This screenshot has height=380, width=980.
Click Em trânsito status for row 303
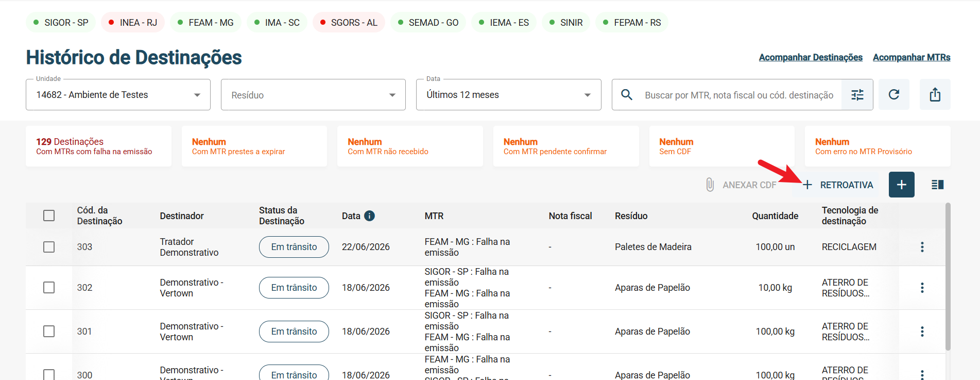point(294,247)
